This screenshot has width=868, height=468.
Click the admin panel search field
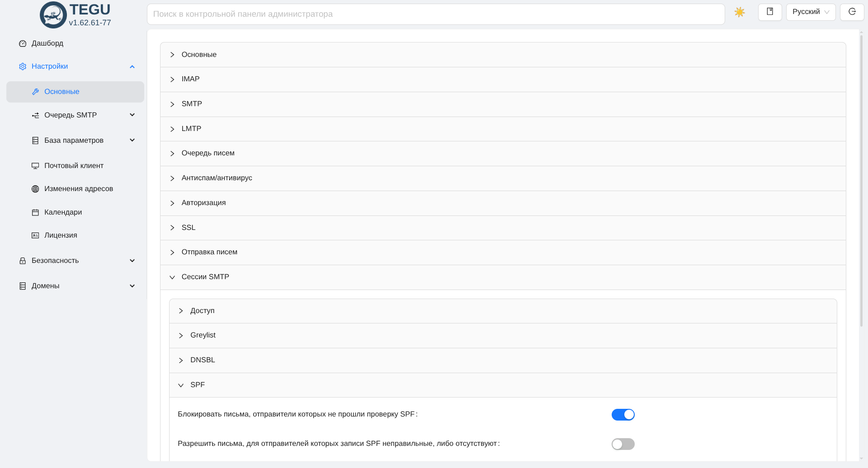pyautogui.click(x=436, y=14)
